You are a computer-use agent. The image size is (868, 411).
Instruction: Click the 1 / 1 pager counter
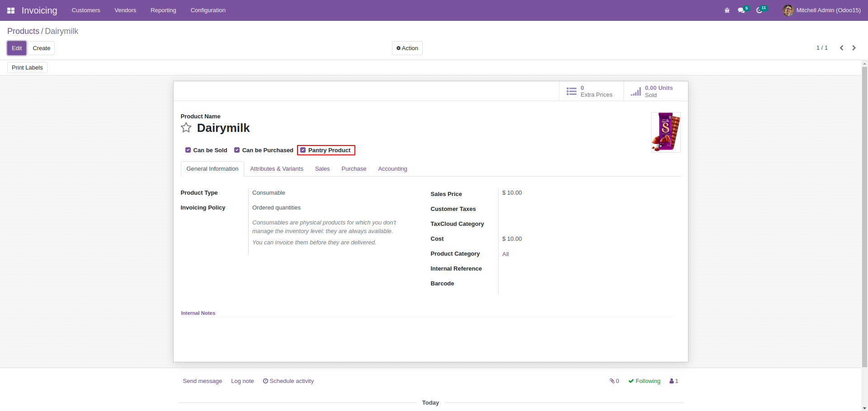[822, 48]
